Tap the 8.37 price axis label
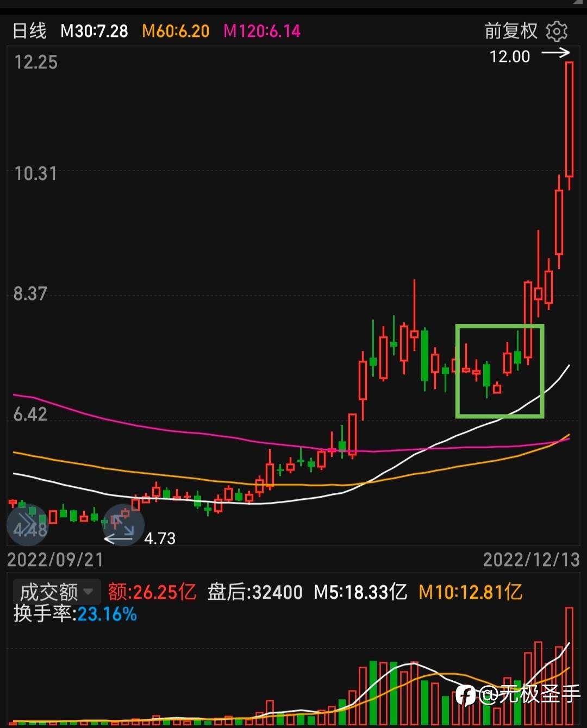Viewport: 587px width, 728px height. pyautogui.click(x=30, y=294)
